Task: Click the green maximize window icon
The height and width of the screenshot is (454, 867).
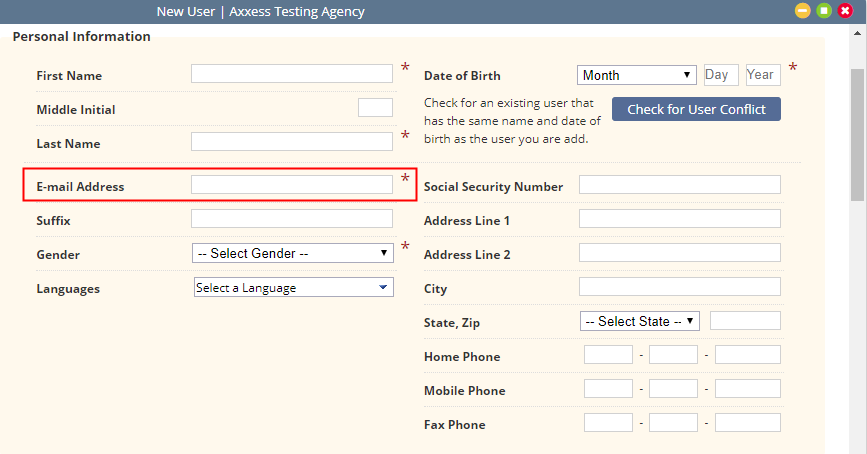Action: point(824,11)
